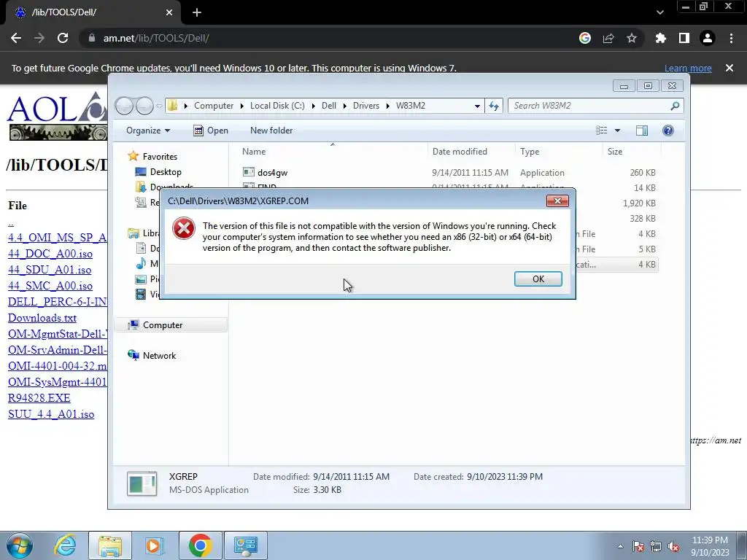747x560 pixels.
Task: Click Local Disk (C:) breadcrumb
Action: [x=277, y=106]
